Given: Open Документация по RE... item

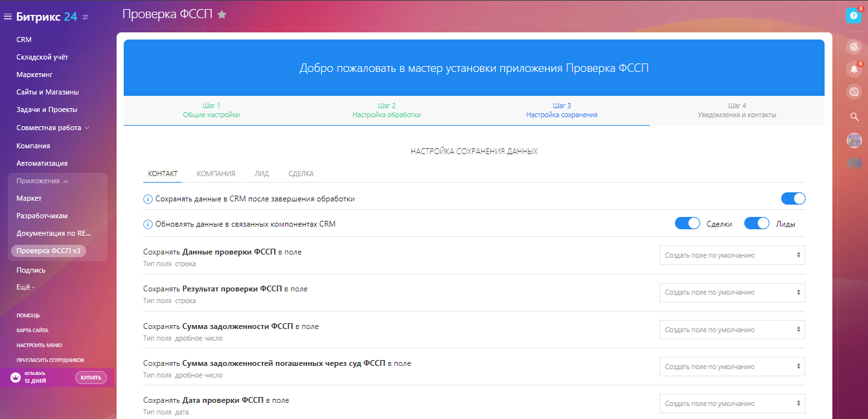Looking at the screenshot, I should click(x=54, y=232).
